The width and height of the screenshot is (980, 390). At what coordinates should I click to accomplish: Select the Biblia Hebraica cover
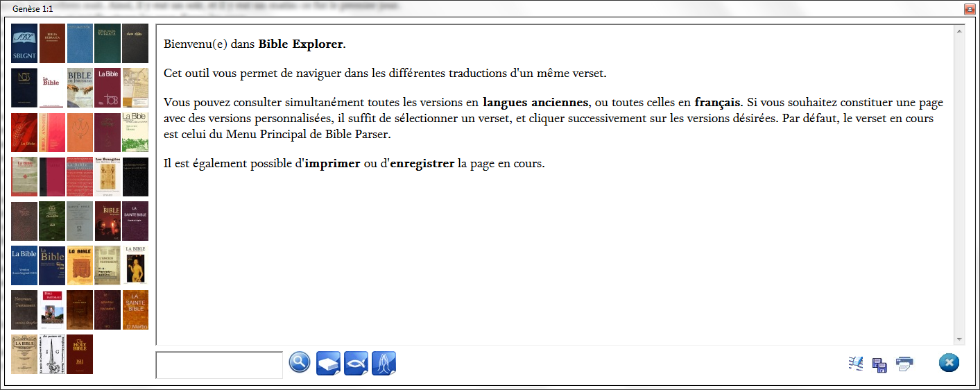click(52, 44)
